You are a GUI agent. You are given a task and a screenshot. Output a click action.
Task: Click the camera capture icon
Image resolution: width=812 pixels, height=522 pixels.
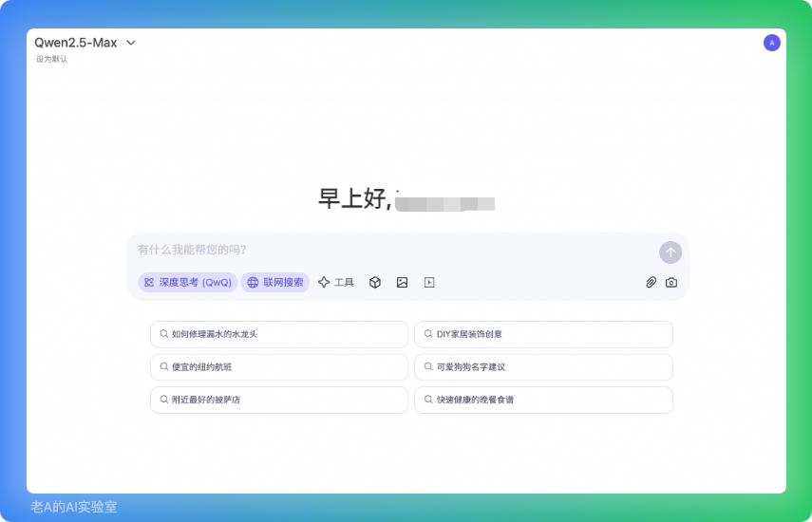671,283
